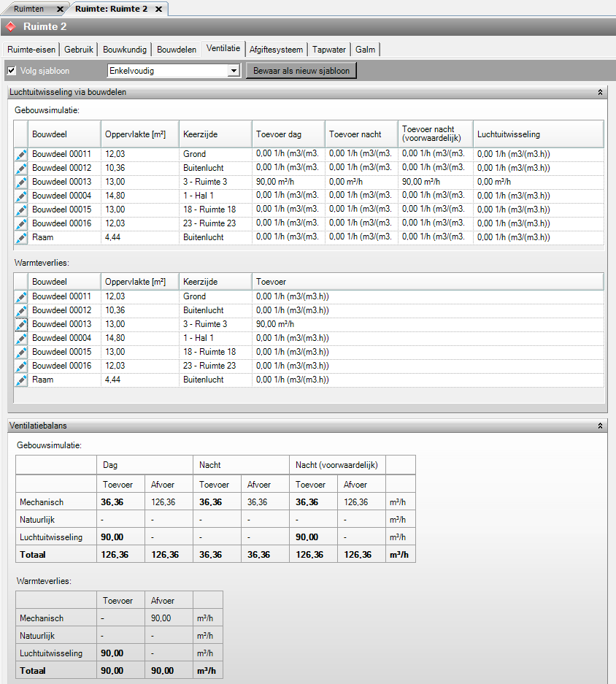Click edit pencil icon for Bouwdeel 00011 in Gebouwsimulatie

(x=21, y=155)
